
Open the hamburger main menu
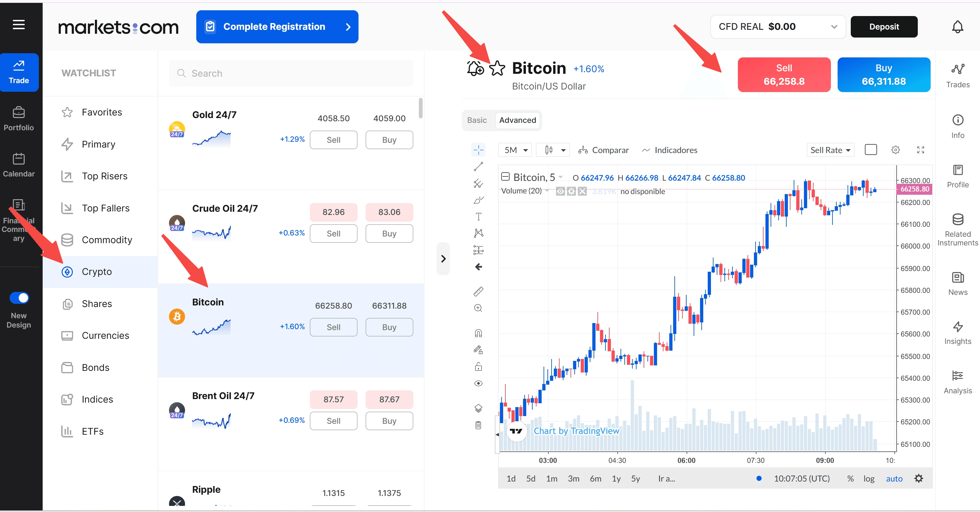click(19, 25)
